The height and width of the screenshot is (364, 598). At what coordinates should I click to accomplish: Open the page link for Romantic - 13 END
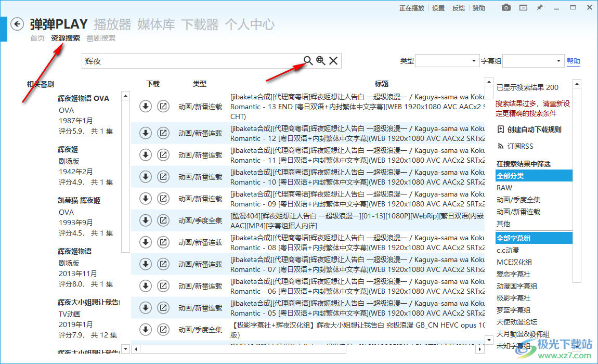coord(163,107)
